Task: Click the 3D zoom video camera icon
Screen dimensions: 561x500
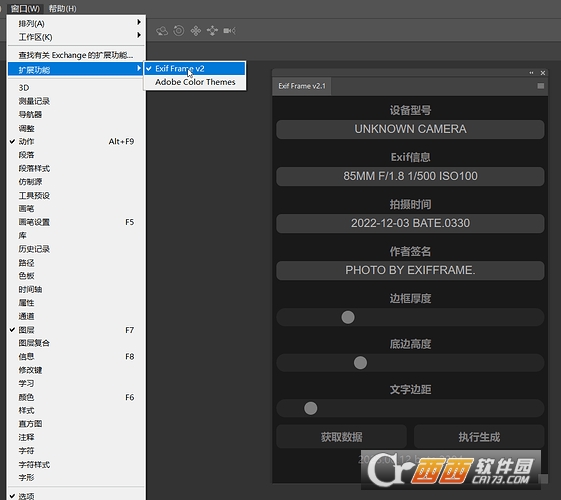Action: point(229,31)
